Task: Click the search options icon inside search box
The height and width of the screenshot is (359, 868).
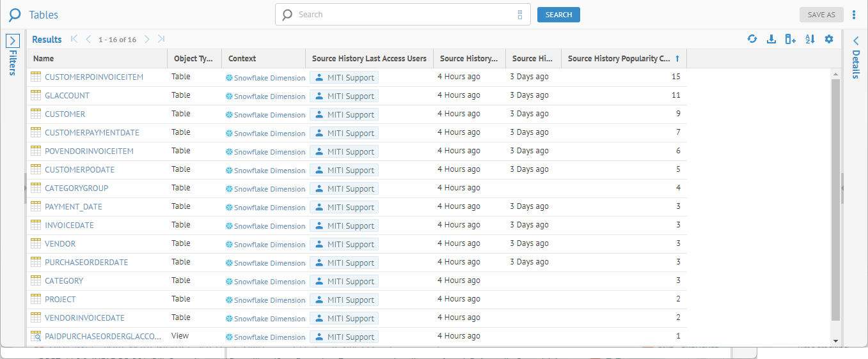Action: click(x=520, y=15)
